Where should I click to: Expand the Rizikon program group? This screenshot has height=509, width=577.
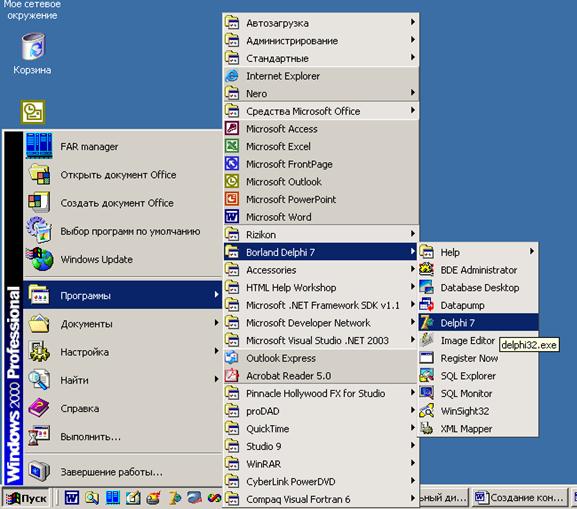pos(321,234)
